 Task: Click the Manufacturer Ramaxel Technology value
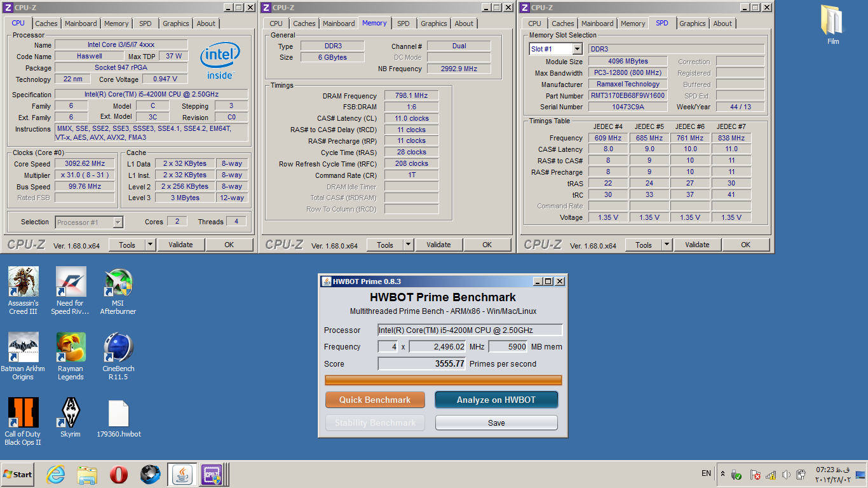coord(628,84)
